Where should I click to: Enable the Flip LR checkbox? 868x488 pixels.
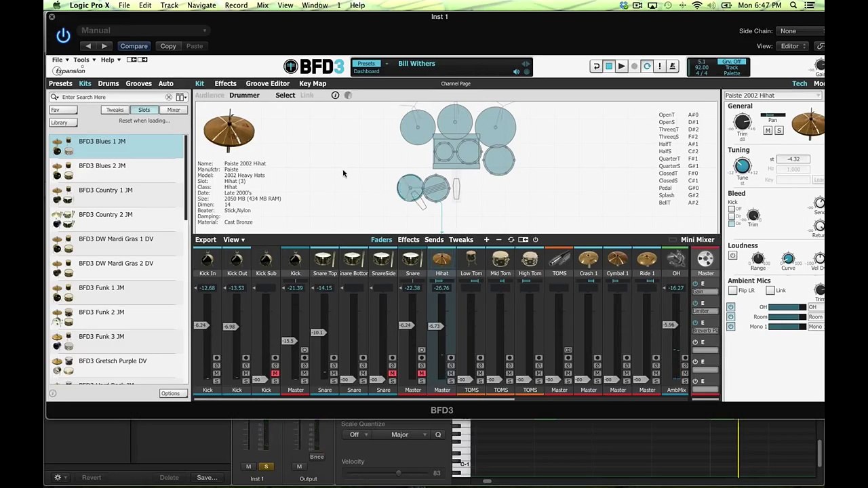click(x=732, y=291)
